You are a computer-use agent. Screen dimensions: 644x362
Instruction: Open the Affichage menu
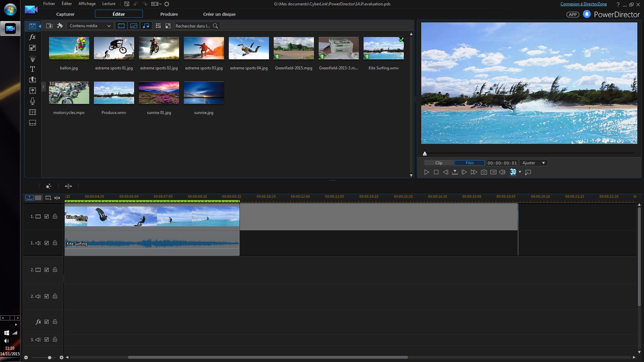point(87,4)
